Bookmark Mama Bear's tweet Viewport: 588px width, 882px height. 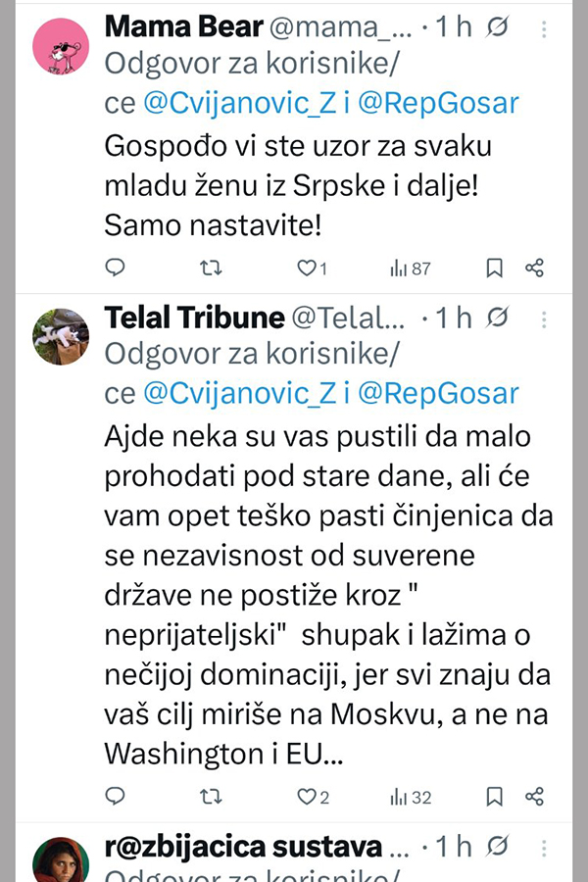(x=495, y=268)
